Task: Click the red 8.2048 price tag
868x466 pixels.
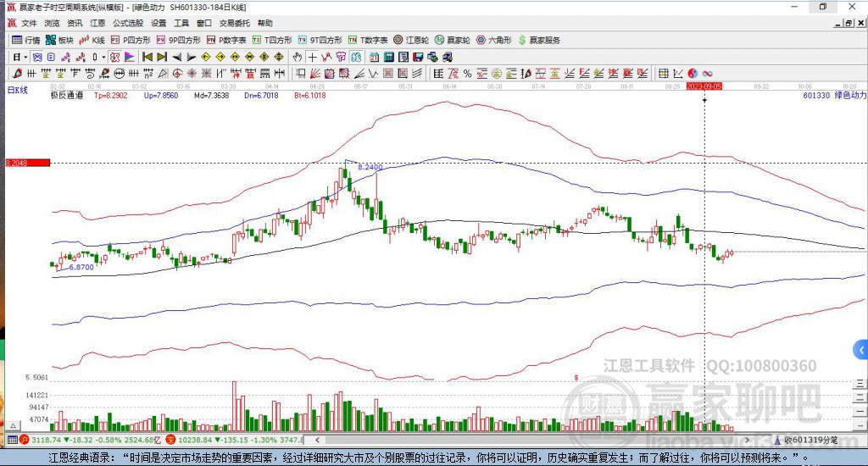Action: click(x=28, y=163)
